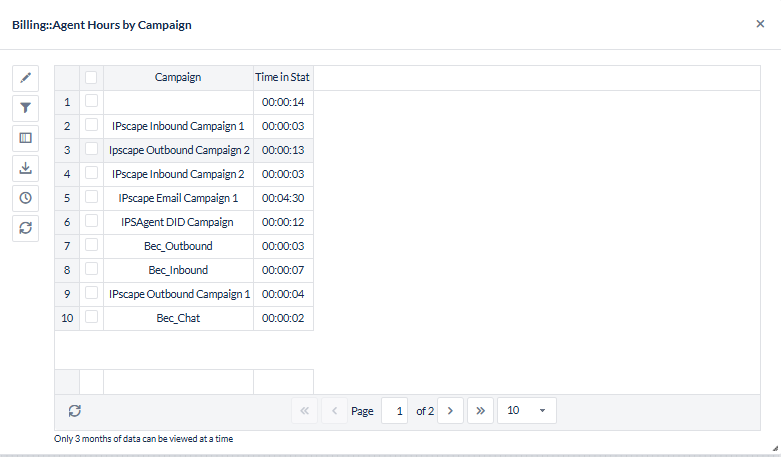Download the report with download icon
Screen dimensions: 781x457
[x=25, y=168]
